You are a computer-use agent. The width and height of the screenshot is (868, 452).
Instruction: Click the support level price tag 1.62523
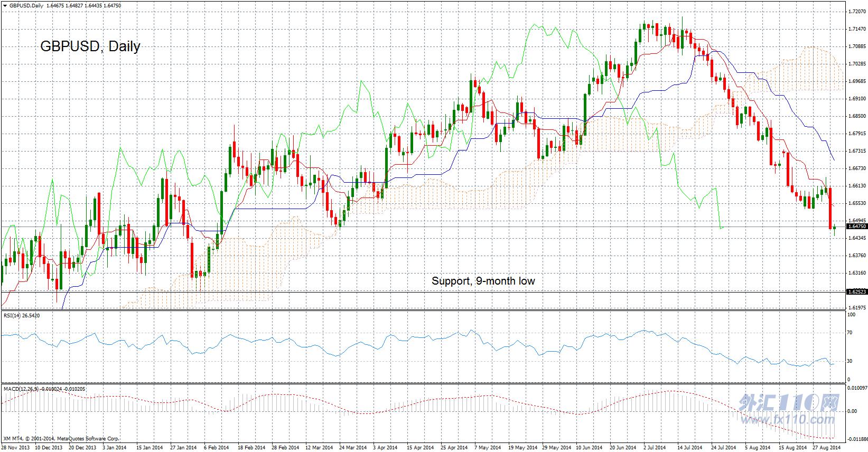(856, 291)
